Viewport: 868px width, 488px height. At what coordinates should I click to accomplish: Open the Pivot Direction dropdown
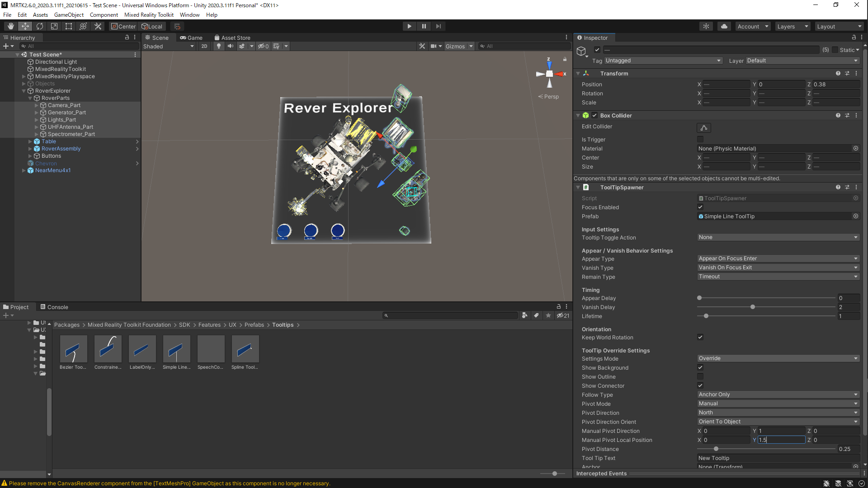[x=778, y=413]
